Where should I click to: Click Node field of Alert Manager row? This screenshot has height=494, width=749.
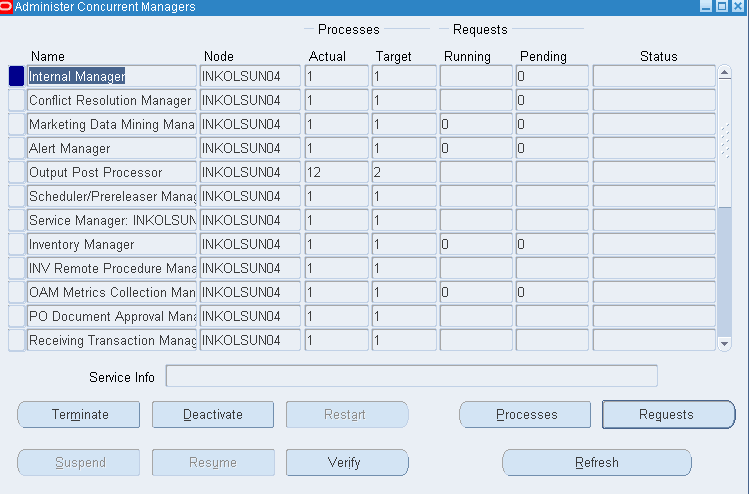(250, 148)
